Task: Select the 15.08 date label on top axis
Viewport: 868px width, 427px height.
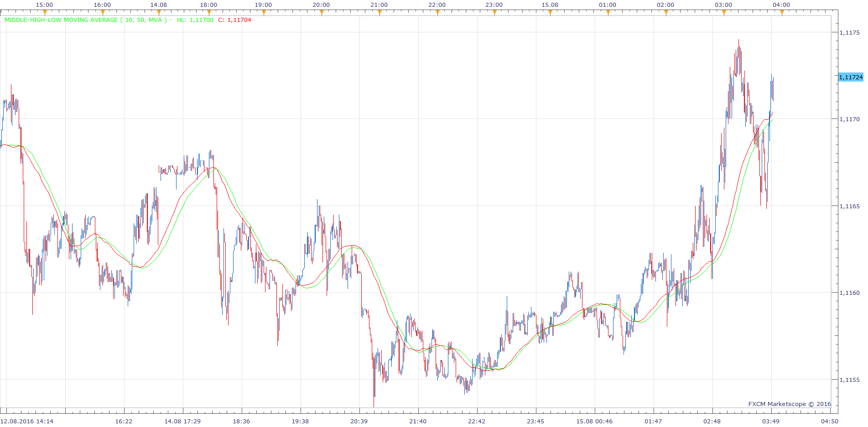Action: 550,5
